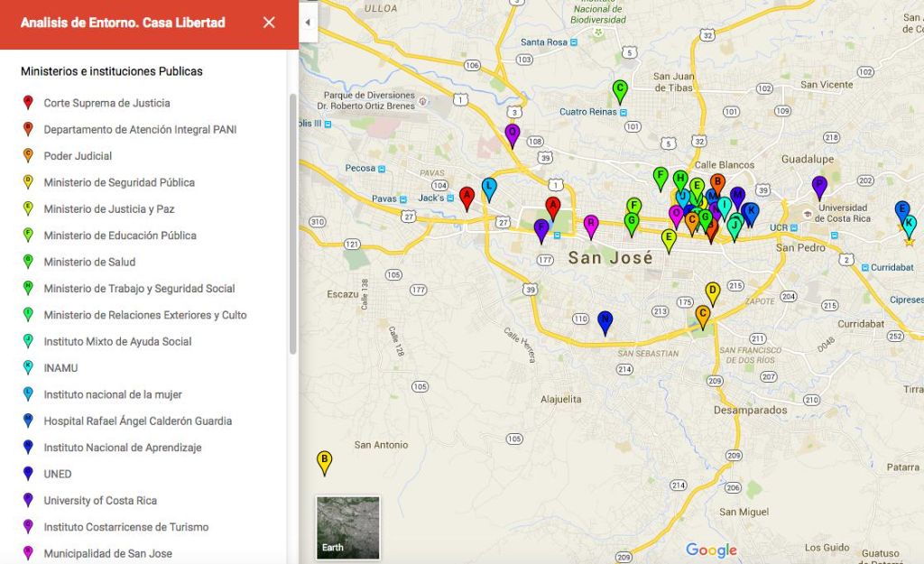The width and height of the screenshot is (924, 564).
Task: Click the red Corte Suprema de Justicia pin icon
Action: (x=28, y=103)
